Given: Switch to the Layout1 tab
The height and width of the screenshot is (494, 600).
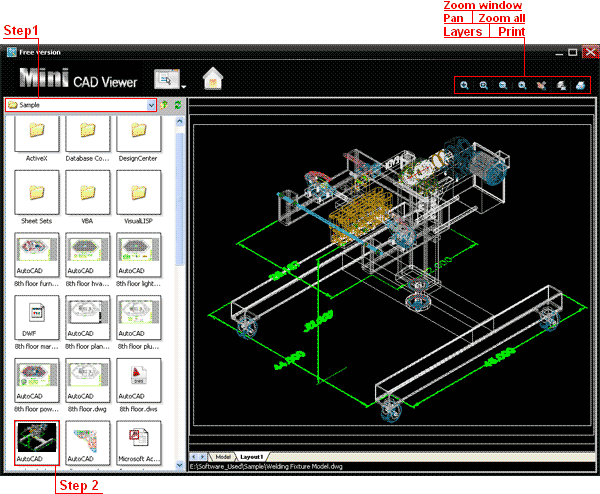Looking at the screenshot, I should pyautogui.click(x=252, y=457).
